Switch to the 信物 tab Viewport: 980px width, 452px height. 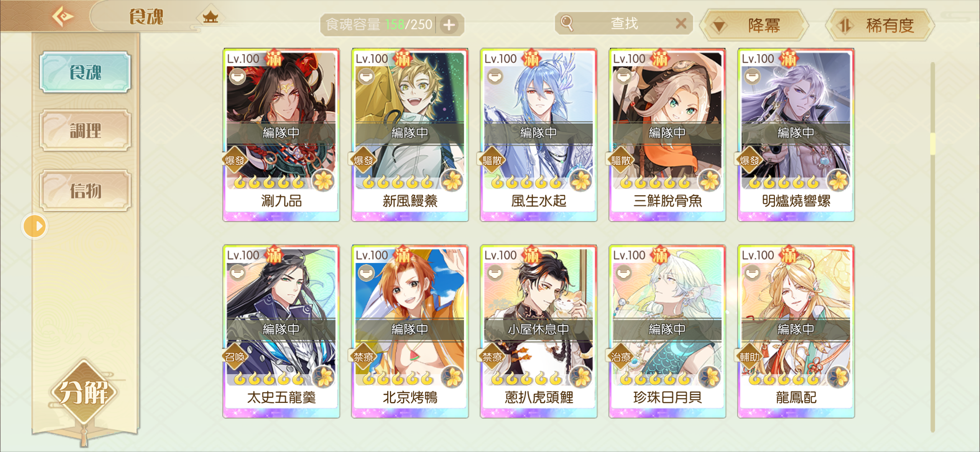pos(85,191)
